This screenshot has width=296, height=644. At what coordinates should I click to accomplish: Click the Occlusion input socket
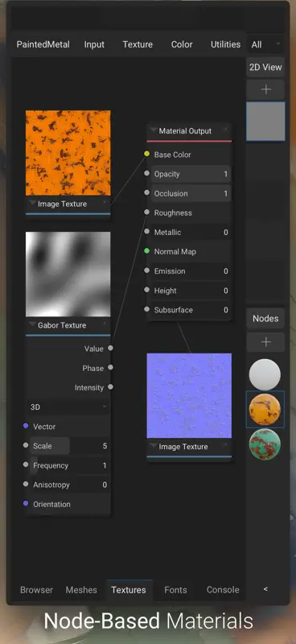tap(147, 192)
